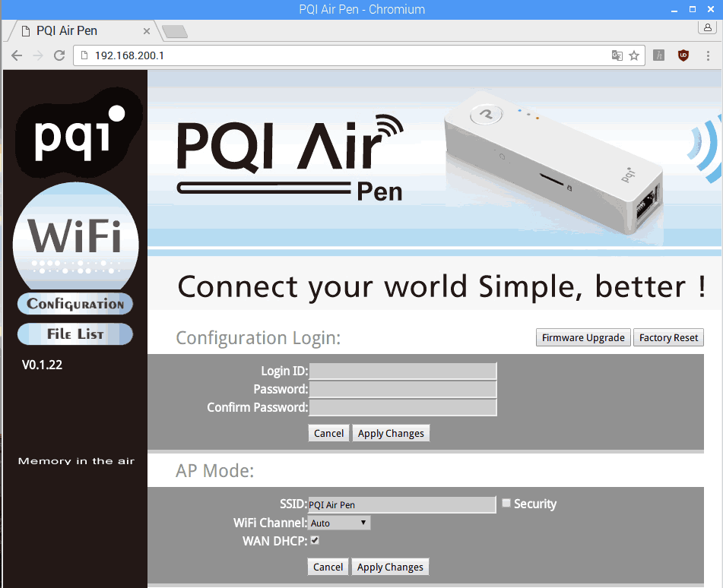
Task: Focus the Login ID input field
Action: click(x=402, y=371)
